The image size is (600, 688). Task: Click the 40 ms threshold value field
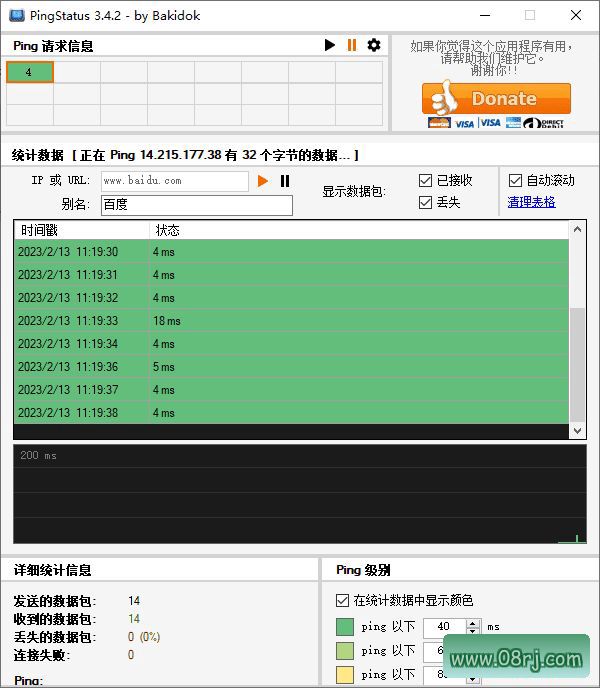click(444, 627)
